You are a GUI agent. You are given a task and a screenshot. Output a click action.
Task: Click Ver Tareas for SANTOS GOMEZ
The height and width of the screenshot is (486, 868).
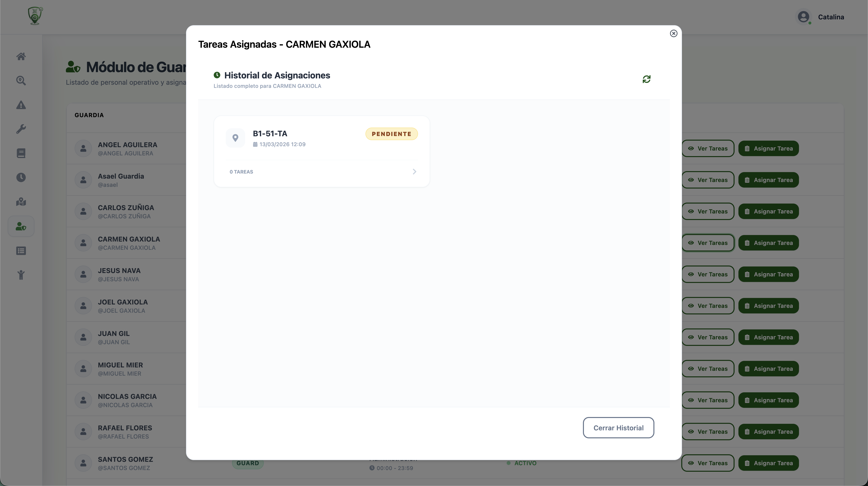coord(708,463)
